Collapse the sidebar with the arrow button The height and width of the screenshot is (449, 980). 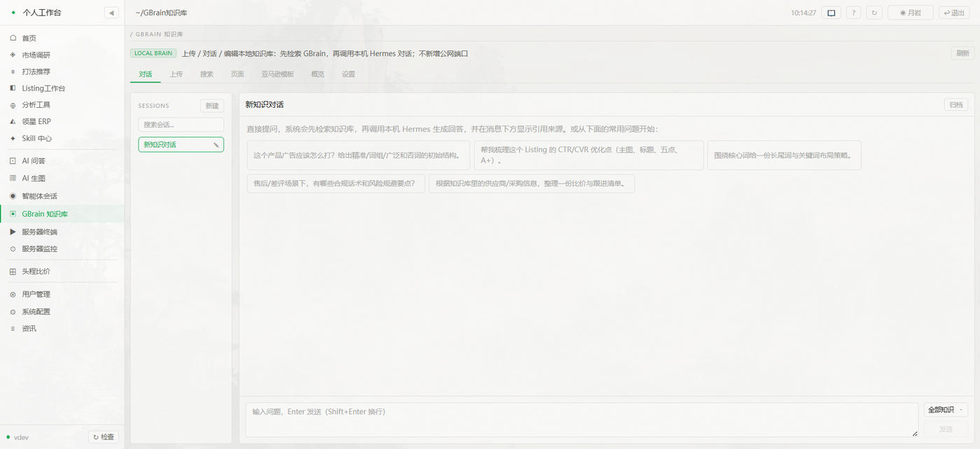point(111,13)
